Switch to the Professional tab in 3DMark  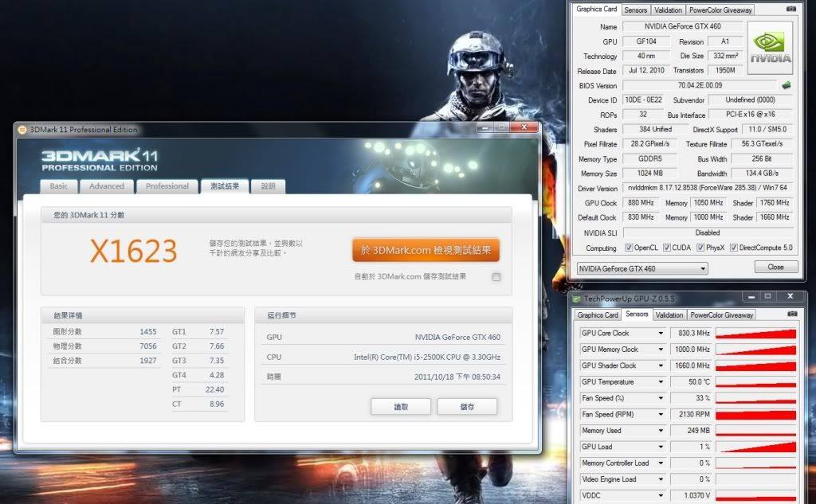[167, 186]
